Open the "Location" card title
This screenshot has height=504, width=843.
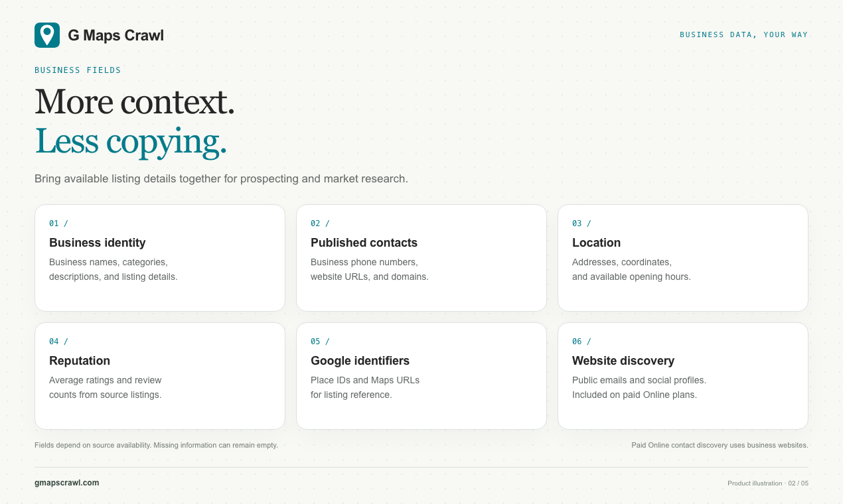pyautogui.click(x=597, y=243)
